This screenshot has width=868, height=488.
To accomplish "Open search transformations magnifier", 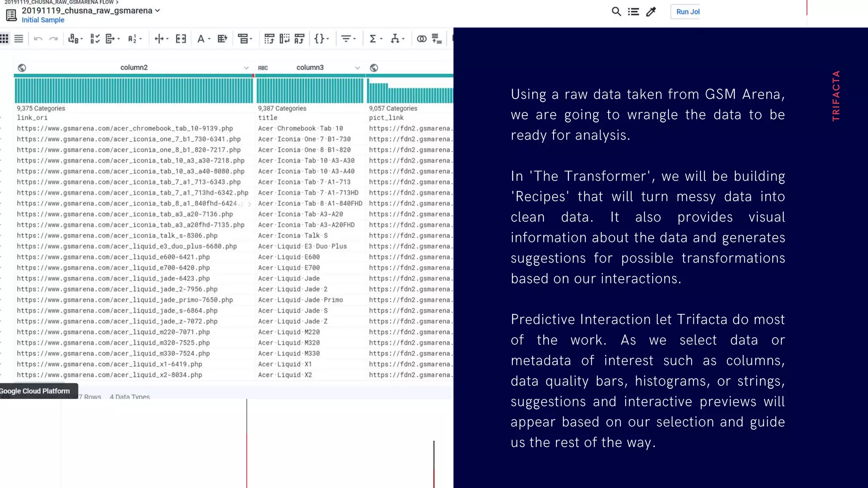I will click(x=616, y=11).
